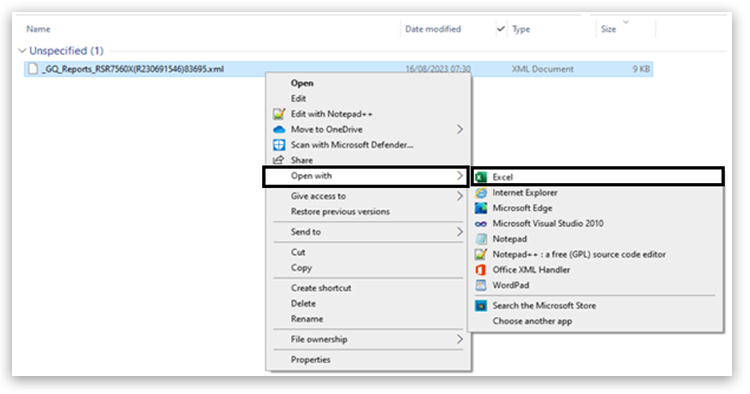Click the Unspecified (1) group label
This screenshot has width=750, height=394.
coord(66,51)
